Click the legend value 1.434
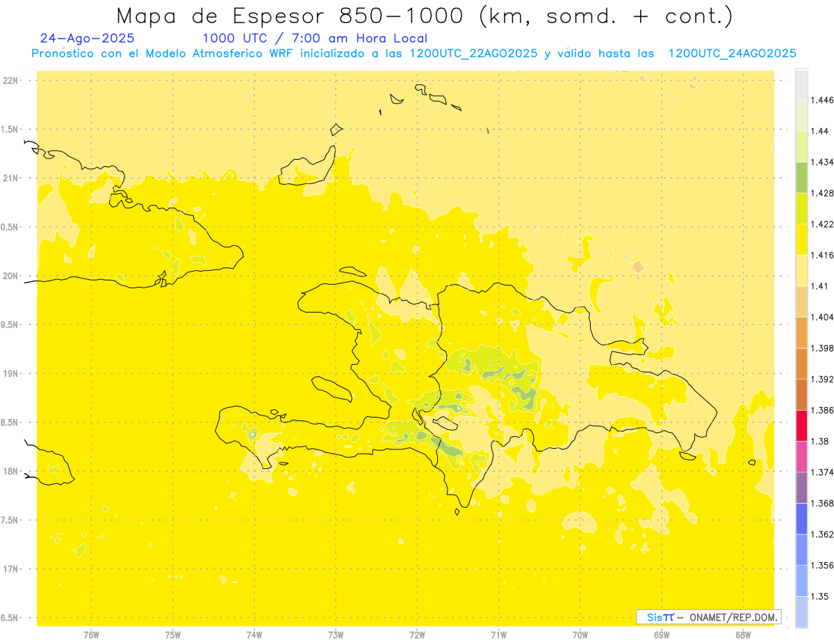Screen dimensions: 834x644 pos(822,162)
